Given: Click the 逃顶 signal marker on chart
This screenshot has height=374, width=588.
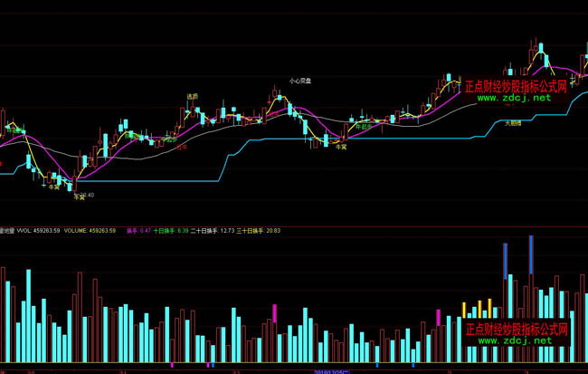Looking at the screenshot, I should (192, 96).
